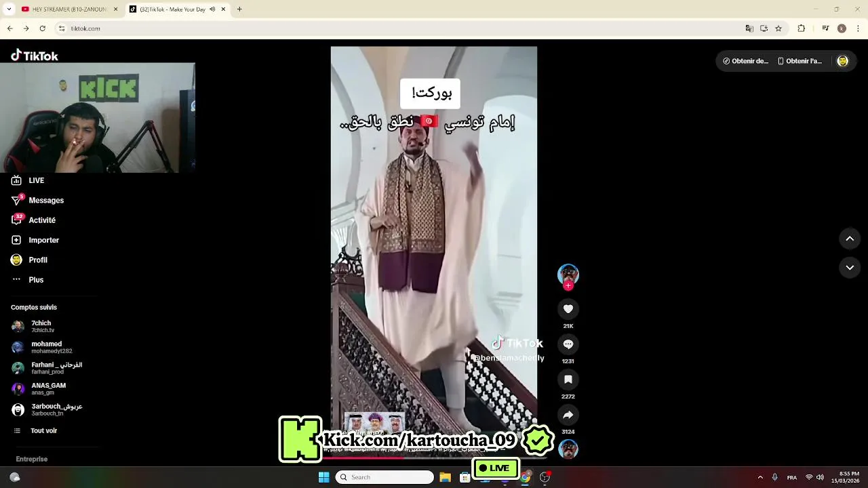Switch FRA keyboard language
The height and width of the screenshot is (488, 868).
coord(792,477)
